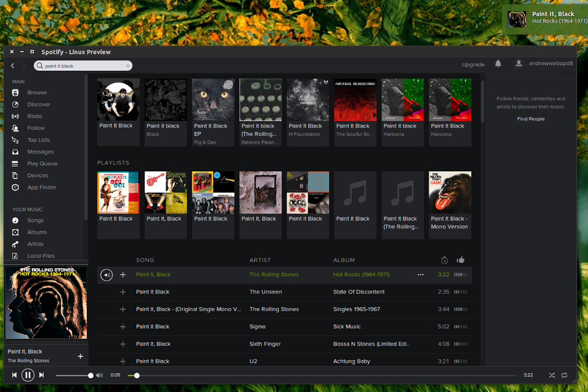Toggle the thumbs-up icon in the list header
The image size is (588, 392).
[460, 260]
